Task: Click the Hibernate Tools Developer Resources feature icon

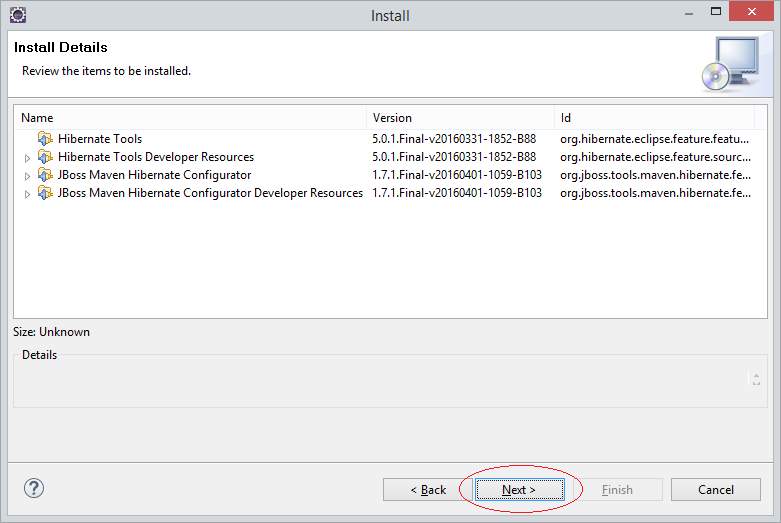Action: [45, 157]
